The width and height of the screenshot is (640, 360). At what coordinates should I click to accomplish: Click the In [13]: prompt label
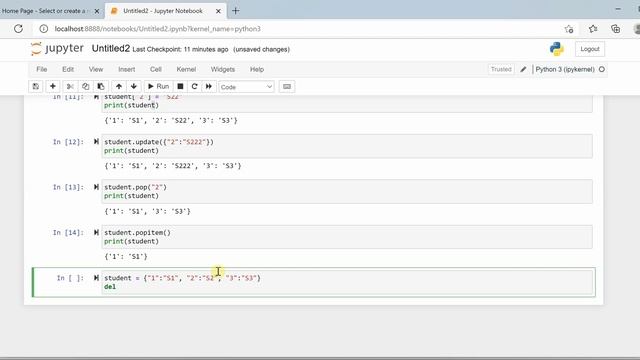[x=68, y=187]
